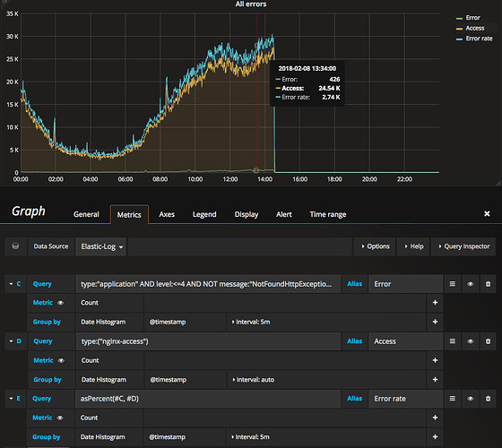Delete the Error rate query E

488,399
